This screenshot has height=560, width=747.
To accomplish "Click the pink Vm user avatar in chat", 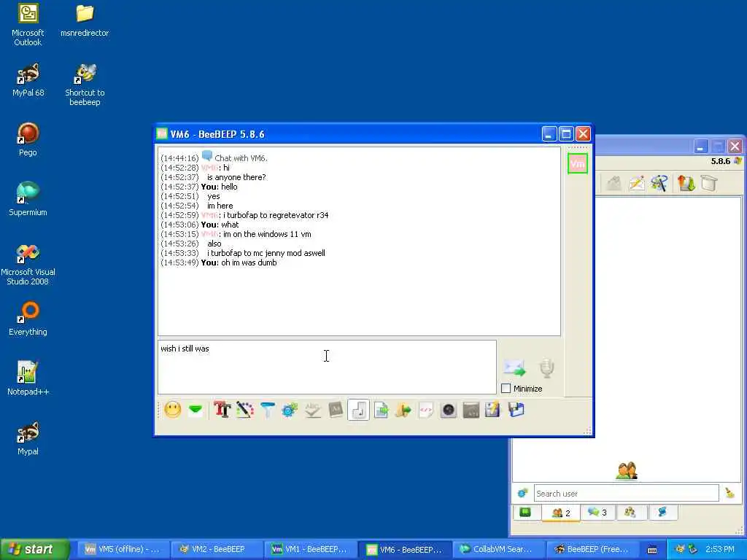I will pos(578,164).
